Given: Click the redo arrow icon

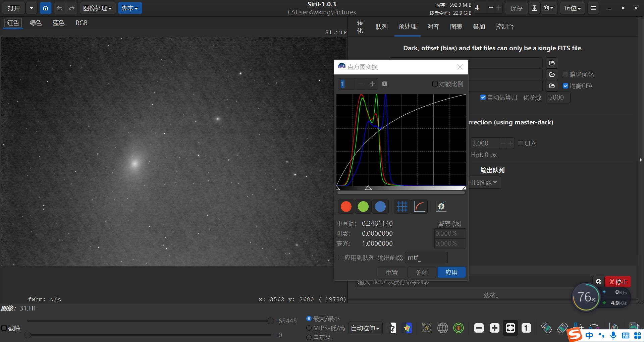Looking at the screenshot, I should pos(71,8).
